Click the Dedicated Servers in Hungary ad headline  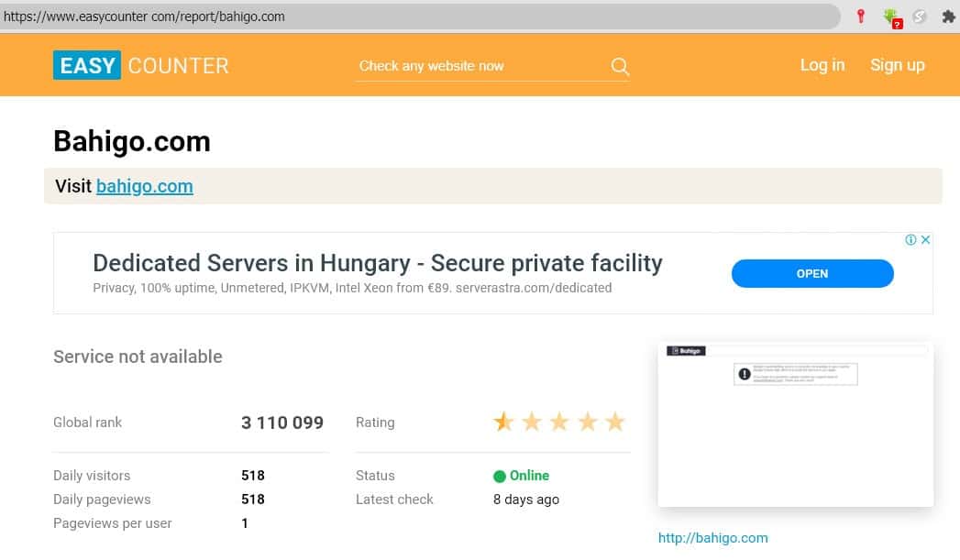point(377,263)
